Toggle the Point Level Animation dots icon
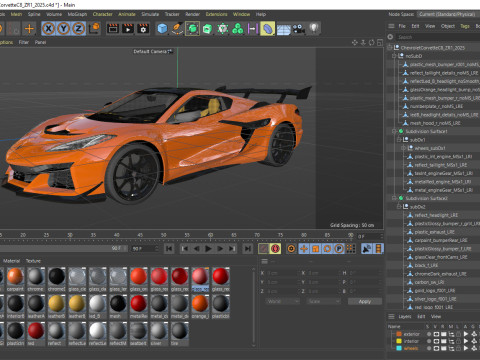The width and height of the screenshot is (480, 360). 350,249
